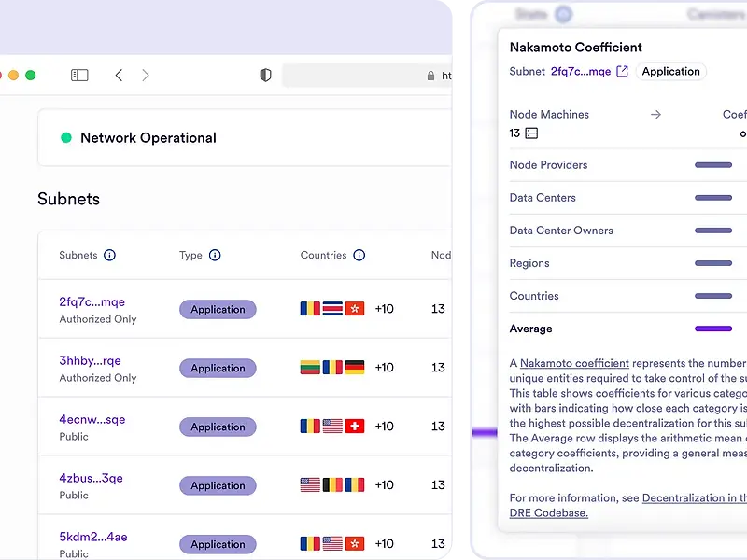Toggle the browser sidebar icon
Viewport: 747px width, 560px height.
click(x=79, y=76)
